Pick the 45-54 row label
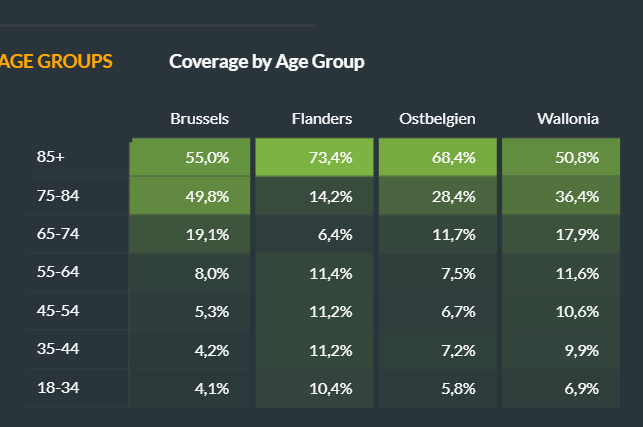 coord(57,311)
